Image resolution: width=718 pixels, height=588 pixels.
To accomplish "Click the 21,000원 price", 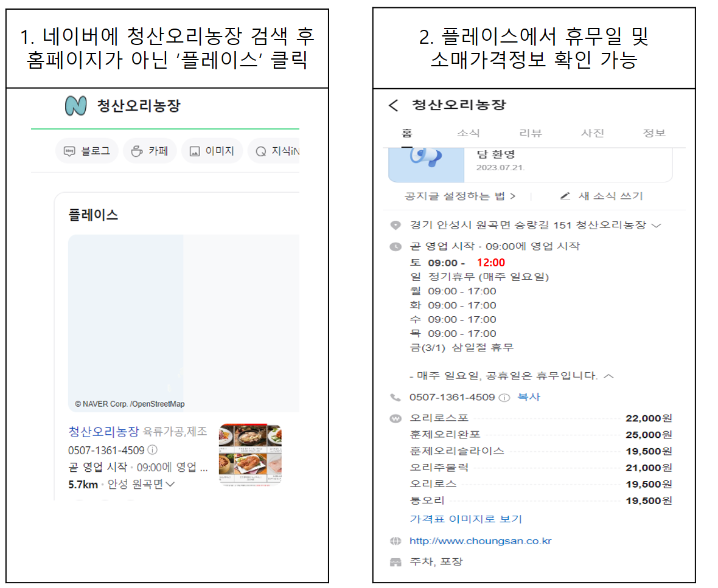I will pos(649,468).
